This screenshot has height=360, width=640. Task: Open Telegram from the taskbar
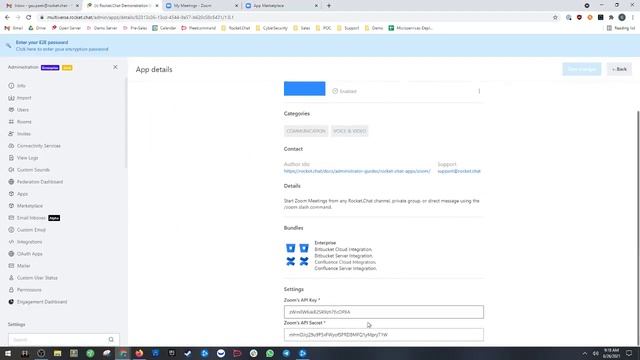tap(286, 353)
